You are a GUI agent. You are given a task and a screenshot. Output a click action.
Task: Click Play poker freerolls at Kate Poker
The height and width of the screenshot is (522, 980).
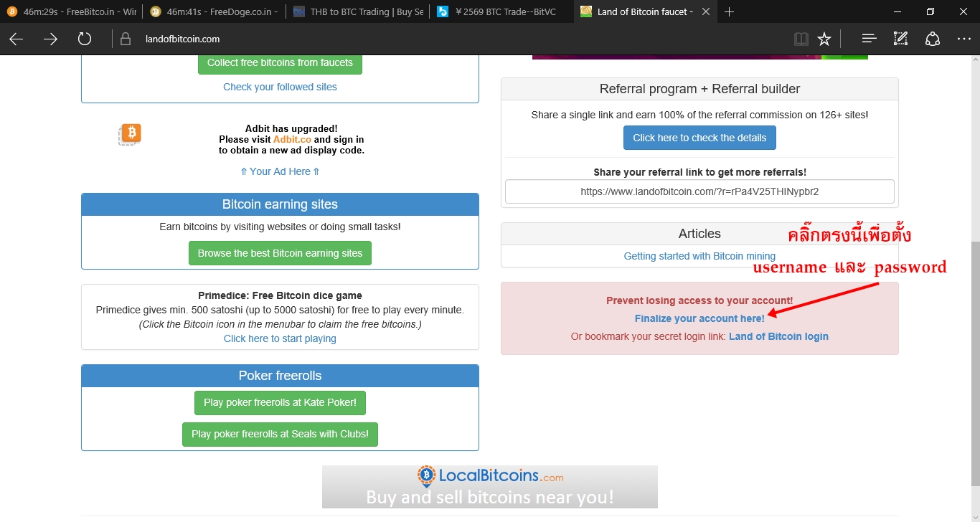tap(280, 402)
